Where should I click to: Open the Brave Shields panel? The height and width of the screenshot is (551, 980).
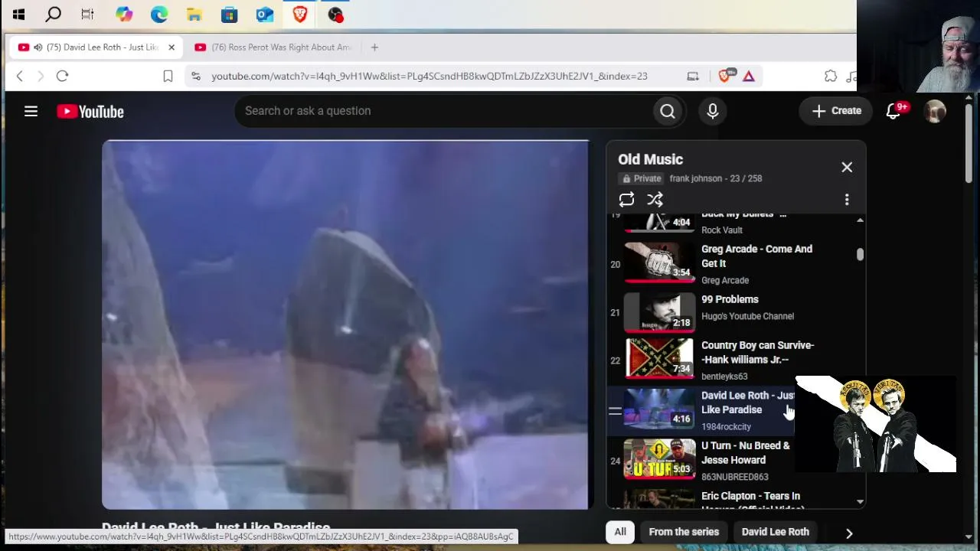pyautogui.click(x=724, y=76)
